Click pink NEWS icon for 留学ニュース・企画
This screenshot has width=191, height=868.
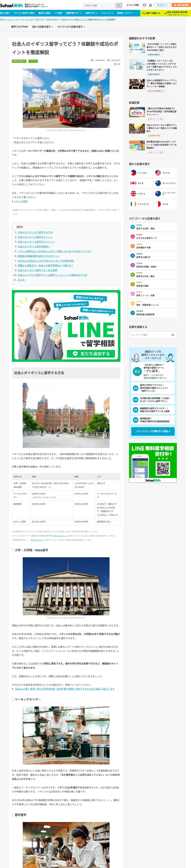tap(133, 294)
